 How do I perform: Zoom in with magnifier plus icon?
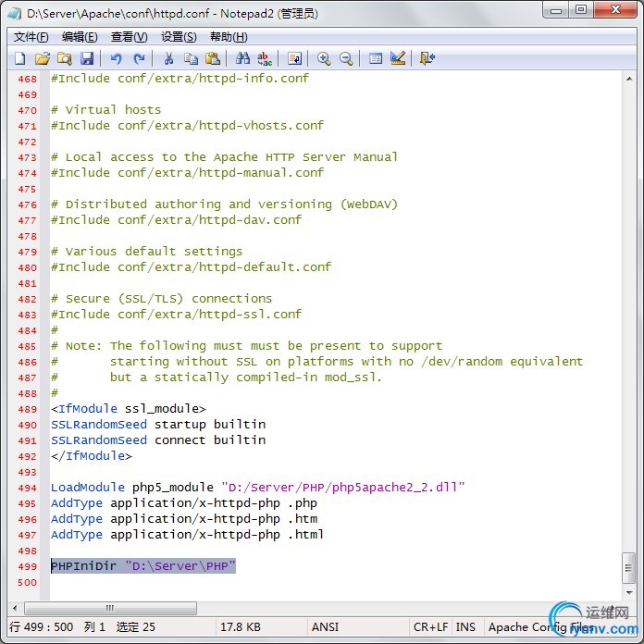324,58
